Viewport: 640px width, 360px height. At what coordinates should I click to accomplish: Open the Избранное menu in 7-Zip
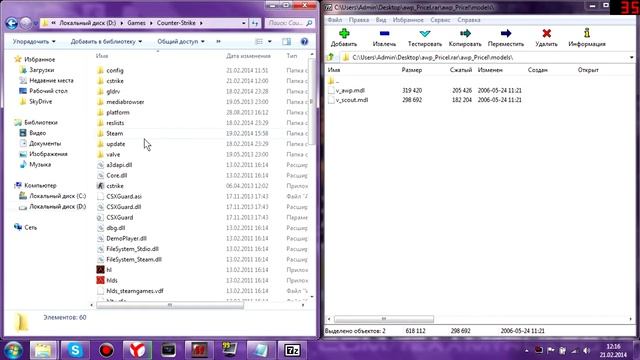[x=408, y=20]
